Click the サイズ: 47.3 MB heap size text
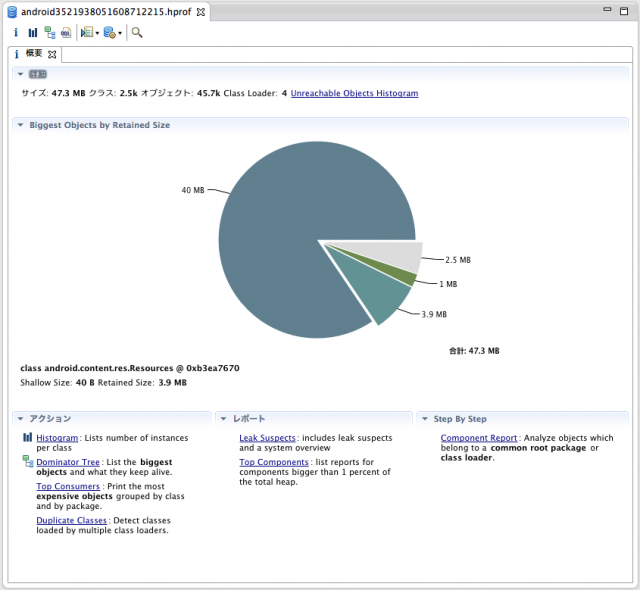Viewport: 640px width, 590px height. 53,93
